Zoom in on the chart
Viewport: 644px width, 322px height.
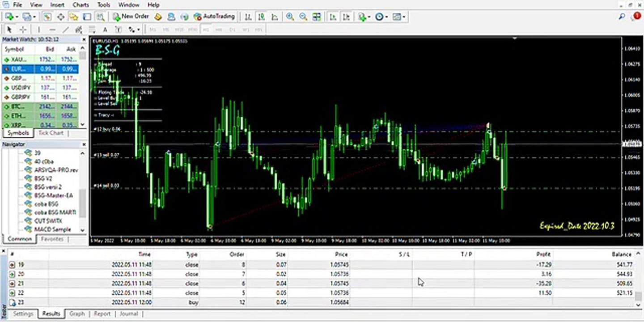click(290, 17)
